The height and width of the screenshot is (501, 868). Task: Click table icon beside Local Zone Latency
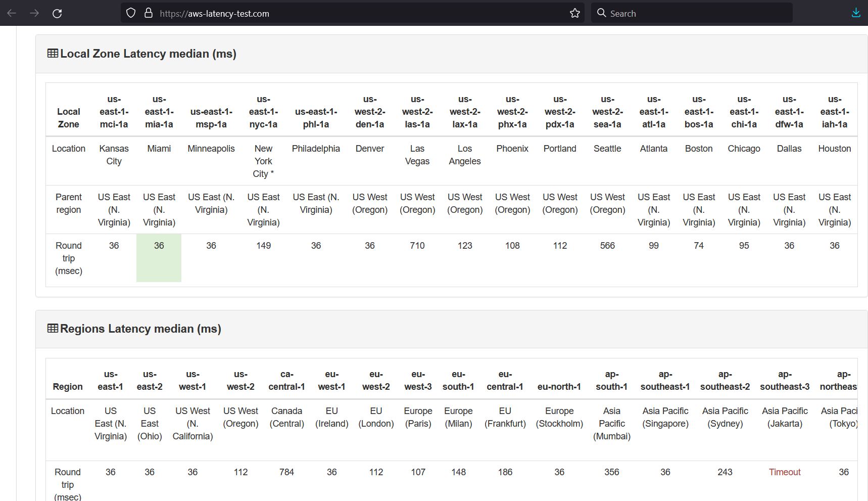(x=53, y=53)
